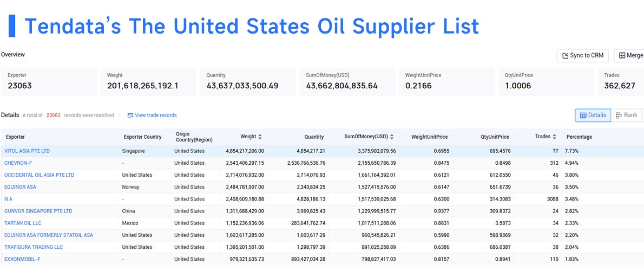The image size is (644, 271).
Task: Select Singapore country cell for VITOL ASIA
Action: (x=134, y=151)
